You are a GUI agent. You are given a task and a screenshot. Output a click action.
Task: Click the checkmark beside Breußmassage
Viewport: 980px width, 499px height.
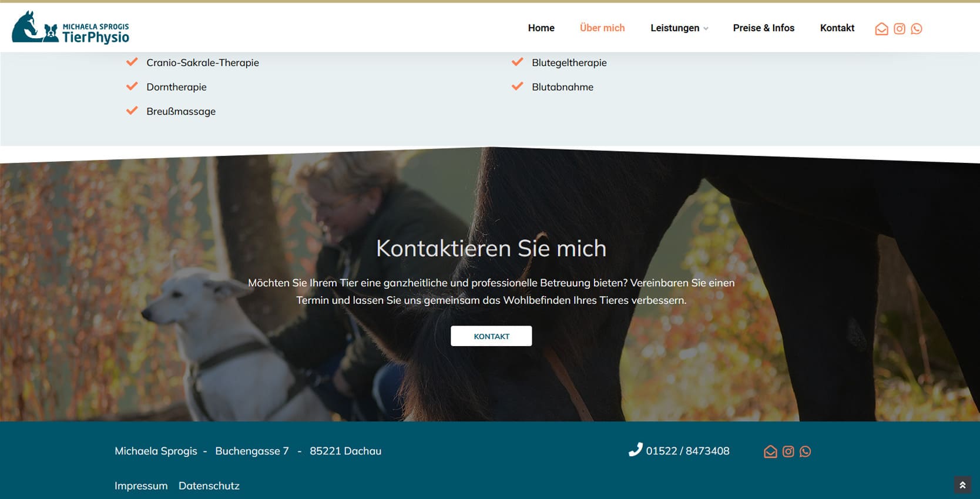pyautogui.click(x=132, y=110)
